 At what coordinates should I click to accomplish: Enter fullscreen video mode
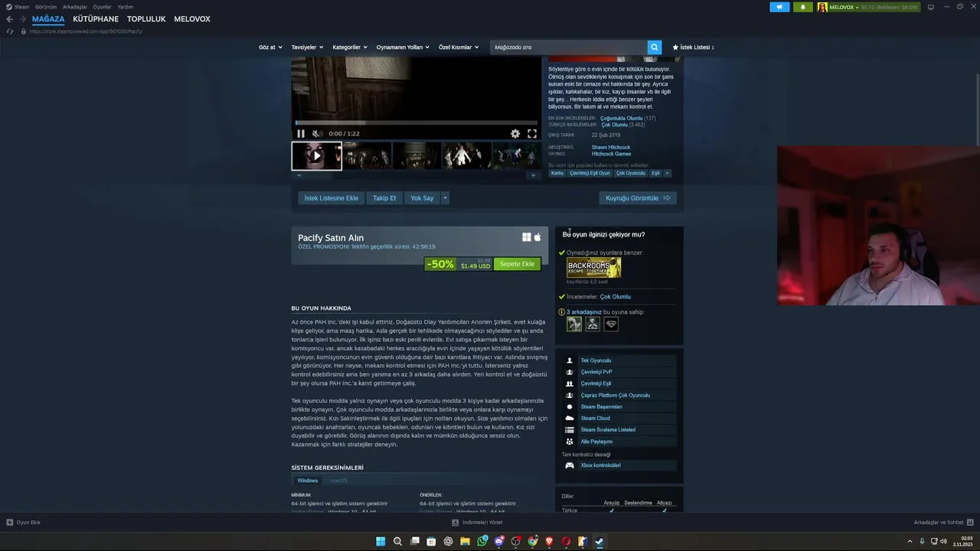(x=532, y=133)
